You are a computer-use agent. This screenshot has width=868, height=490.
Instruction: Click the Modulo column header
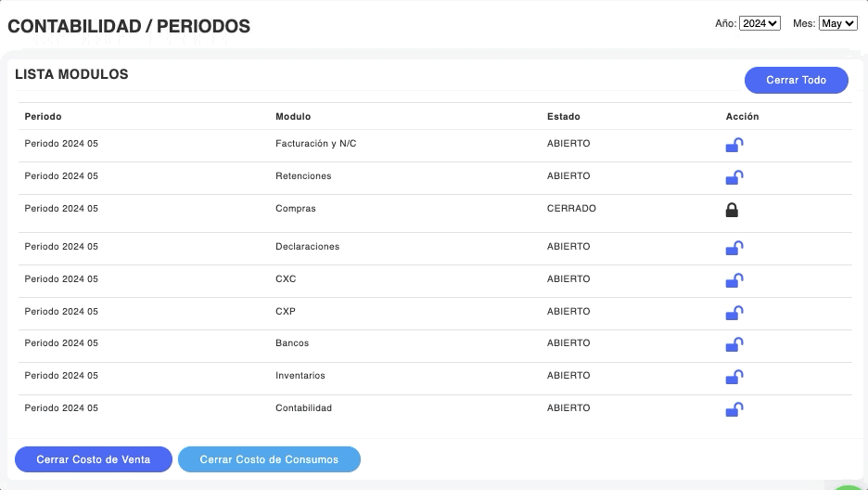tap(293, 117)
